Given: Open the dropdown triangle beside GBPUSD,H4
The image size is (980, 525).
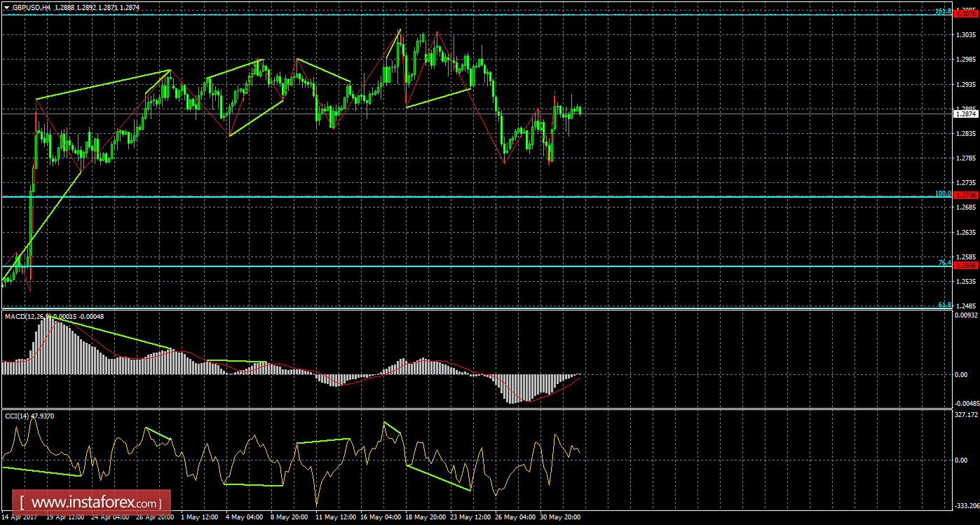Looking at the screenshot, I should pyautogui.click(x=7, y=6).
